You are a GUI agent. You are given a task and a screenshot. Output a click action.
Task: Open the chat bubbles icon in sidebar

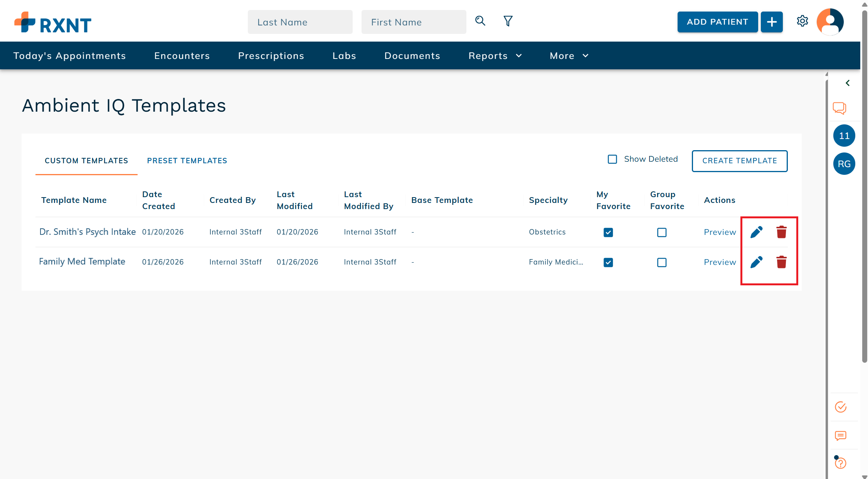click(x=839, y=108)
